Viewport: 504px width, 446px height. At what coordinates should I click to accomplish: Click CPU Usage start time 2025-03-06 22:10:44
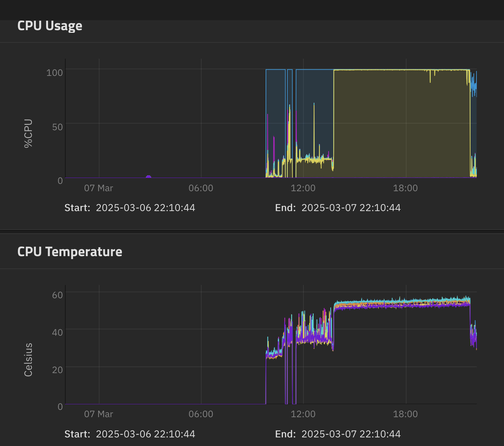pos(146,208)
